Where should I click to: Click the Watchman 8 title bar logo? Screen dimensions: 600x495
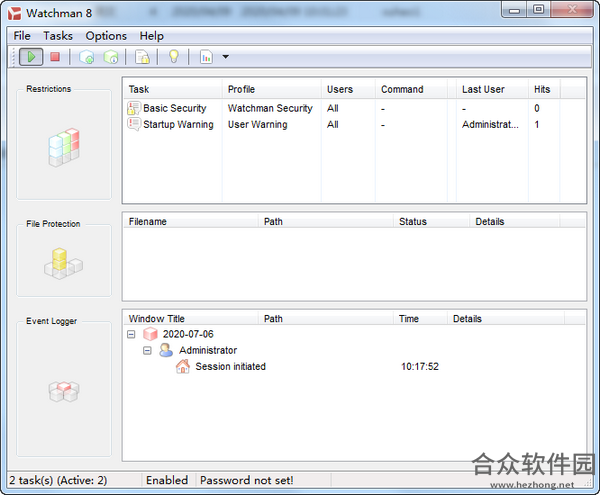point(15,13)
